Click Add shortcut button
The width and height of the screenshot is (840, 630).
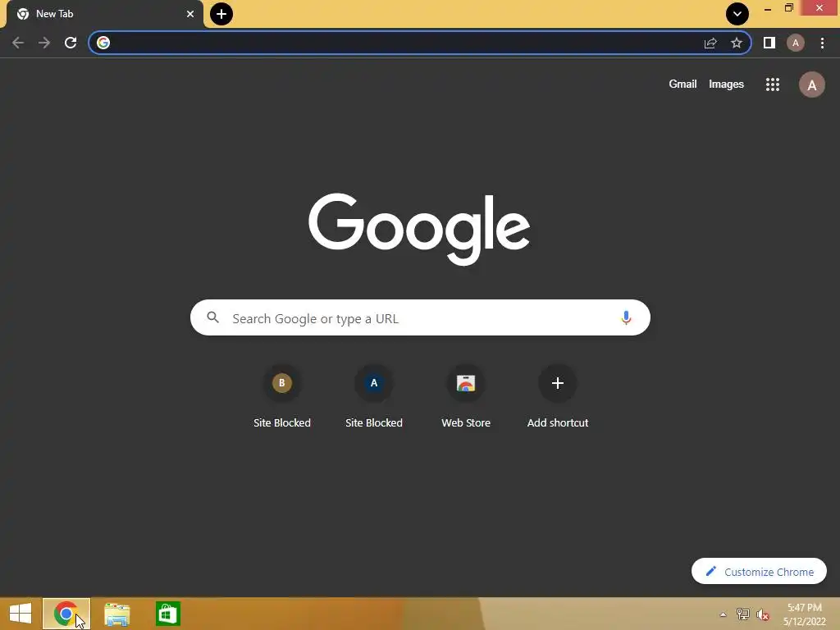pos(558,397)
